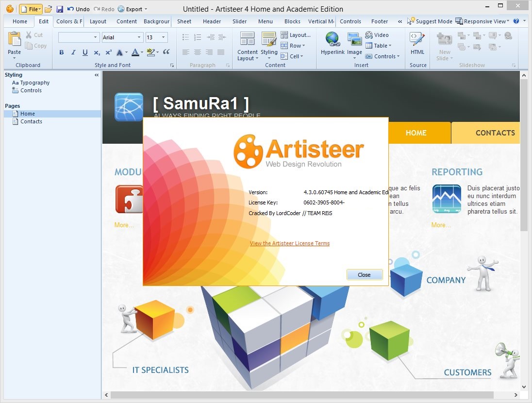Insert a Hyperlink
Screen dimensions: 532x403
pyautogui.click(x=332, y=44)
